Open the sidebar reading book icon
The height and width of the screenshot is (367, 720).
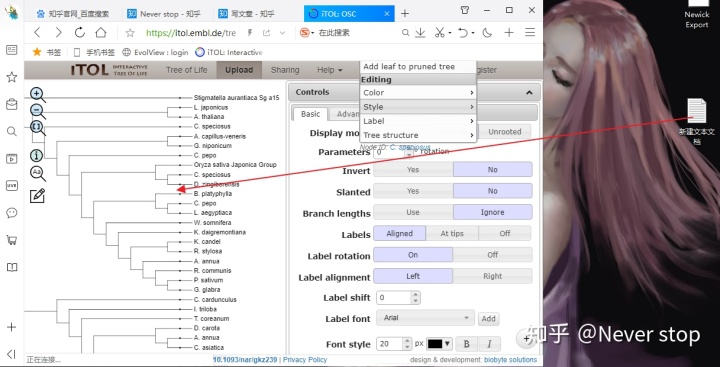pos(11,267)
